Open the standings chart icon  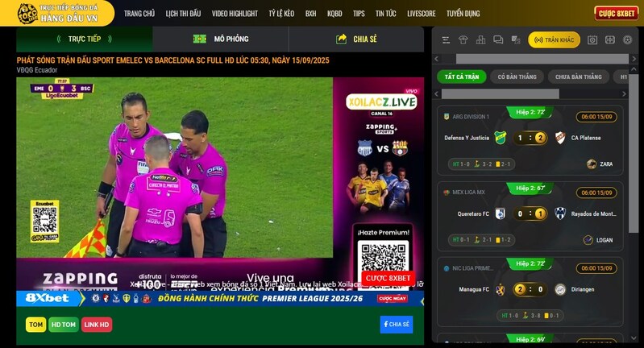[x=480, y=39]
